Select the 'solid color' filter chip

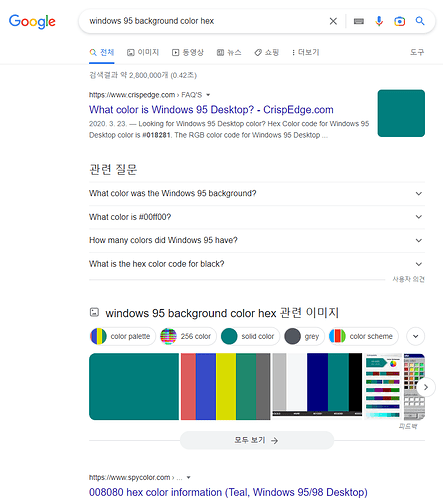tap(250, 336)
